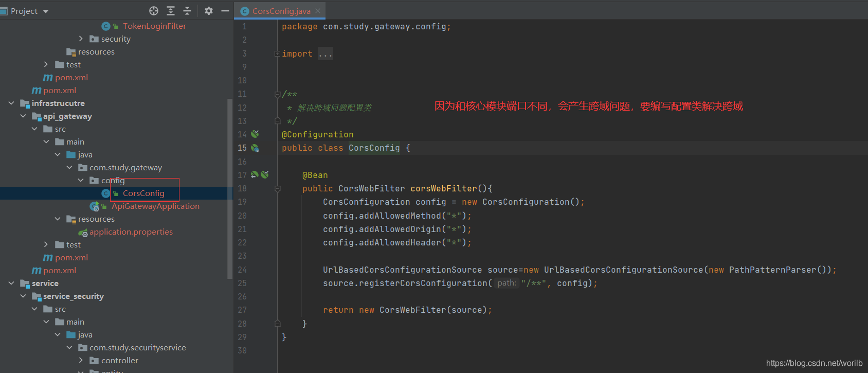Click the locate/select opened file icon

pyautogui.click(x=154, y=11)
